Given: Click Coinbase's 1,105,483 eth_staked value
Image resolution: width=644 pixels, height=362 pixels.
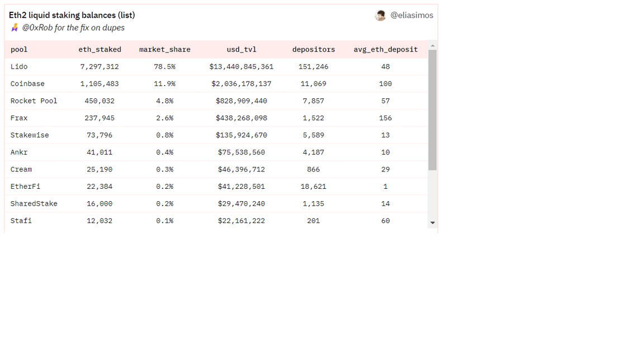Looking at the screenshot, I should click(x=100, y=84).
